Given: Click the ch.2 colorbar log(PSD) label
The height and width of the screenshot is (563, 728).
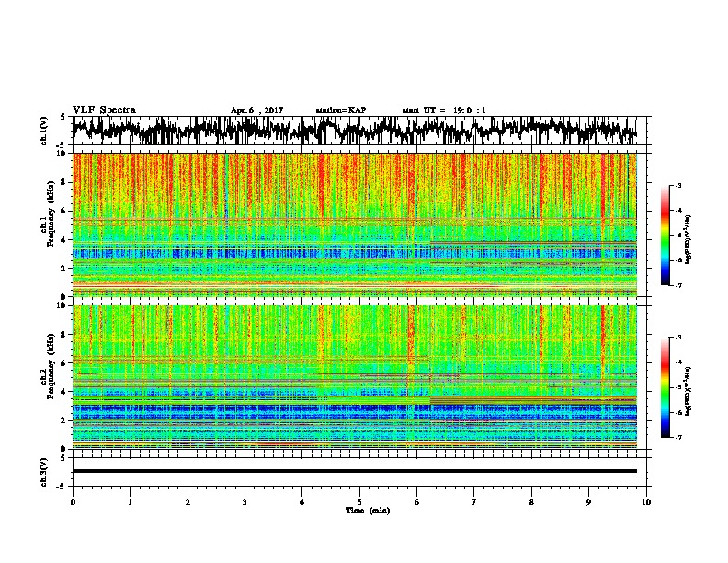Looking at the screenshot, I should [688, 391].
